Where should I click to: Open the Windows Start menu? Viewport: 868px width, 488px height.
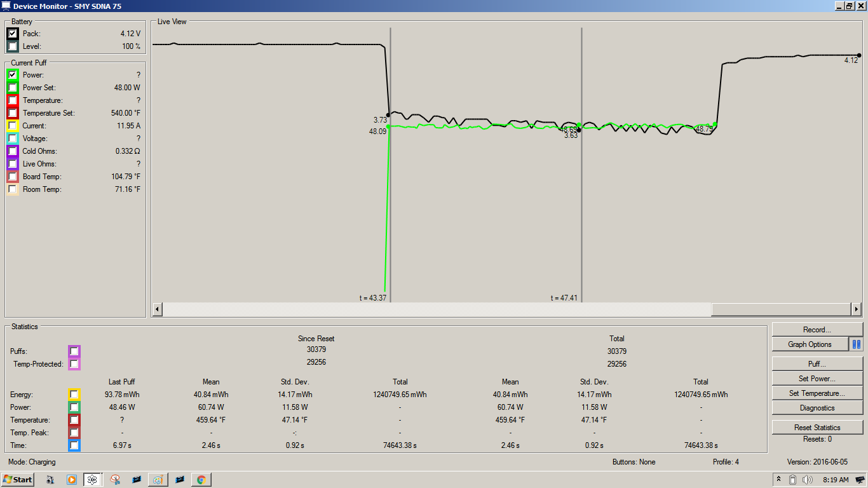pyautogui.click(x=18, y=480)
